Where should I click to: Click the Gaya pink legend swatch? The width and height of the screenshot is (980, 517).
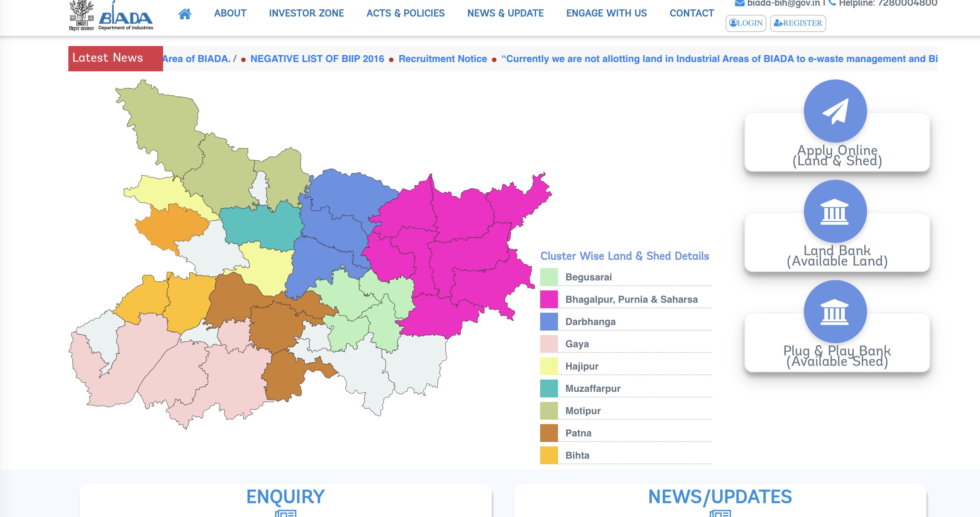coord(549,344)
